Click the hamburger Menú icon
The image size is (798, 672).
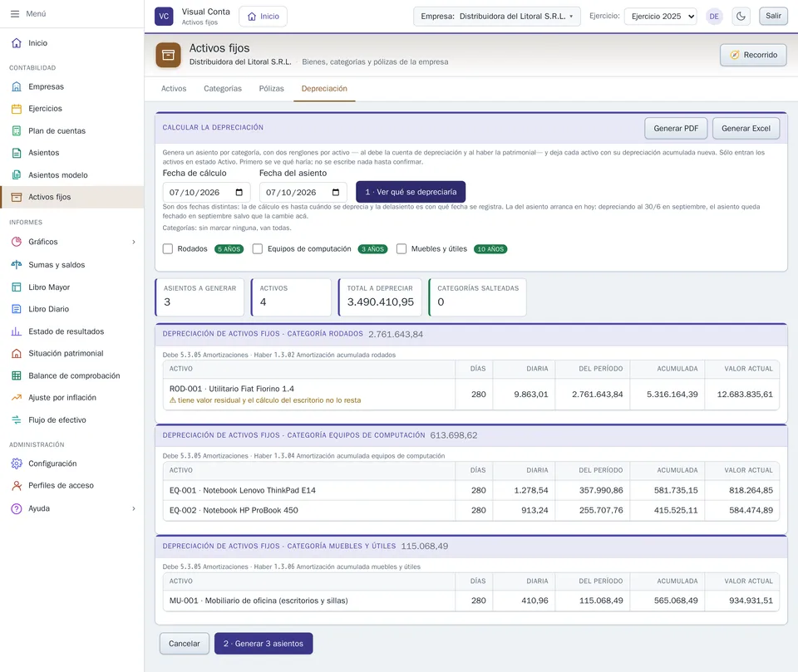[x=15, y=14]
